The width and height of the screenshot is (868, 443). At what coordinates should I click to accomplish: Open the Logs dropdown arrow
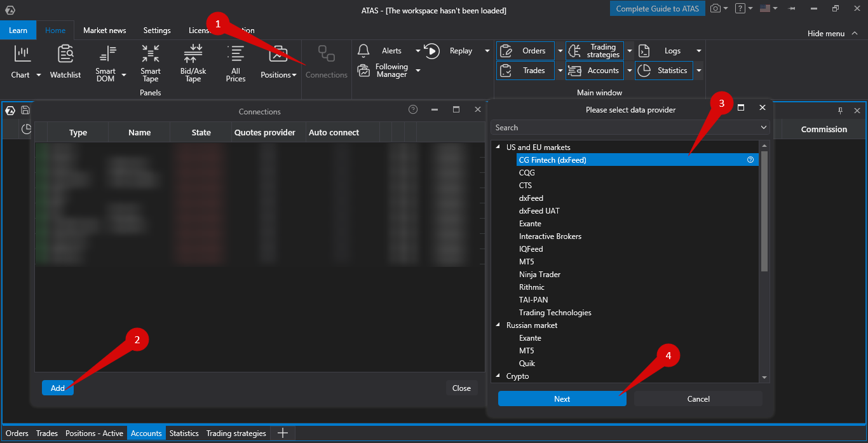pos(699,51)
